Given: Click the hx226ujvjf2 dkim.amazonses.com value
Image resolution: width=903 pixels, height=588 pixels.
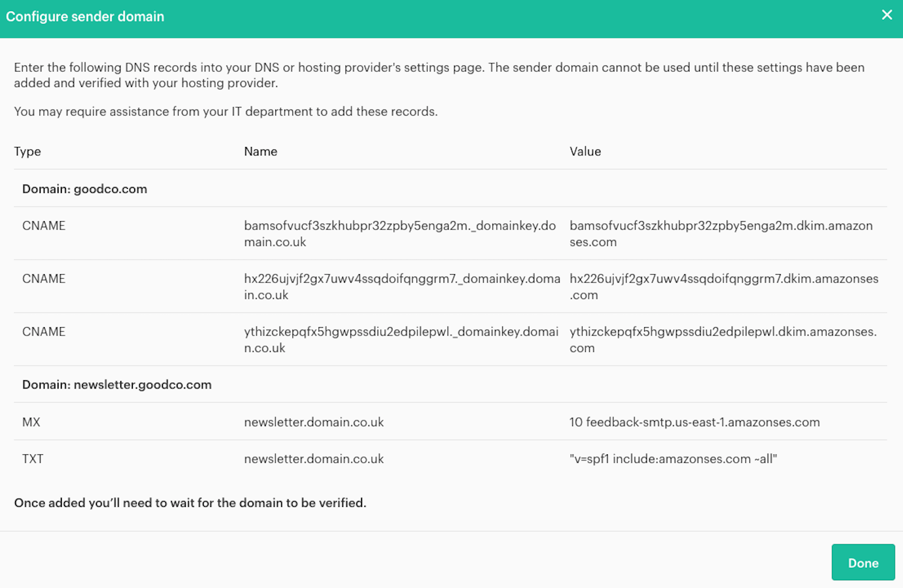Looking at the screenshot, I should 723,287.
